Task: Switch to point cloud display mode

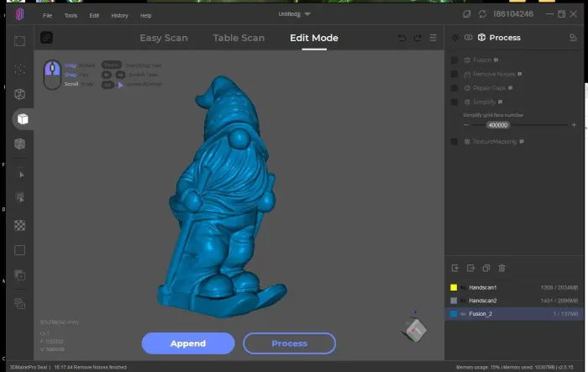Action: coord(20,70)
